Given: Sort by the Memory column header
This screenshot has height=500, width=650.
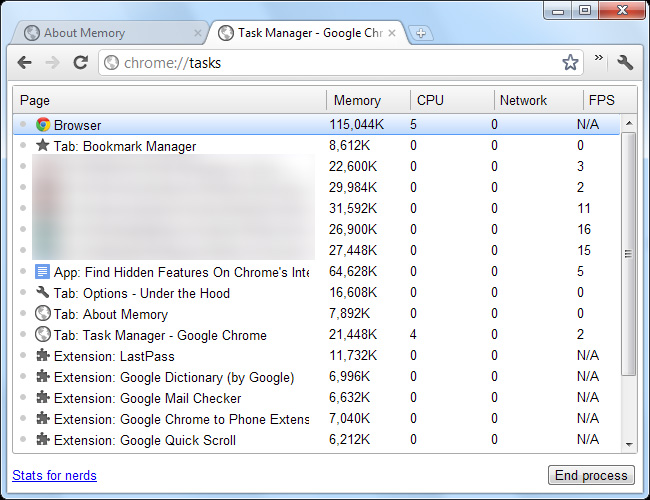Looking at the screenshot, I should tap(368, 100).
